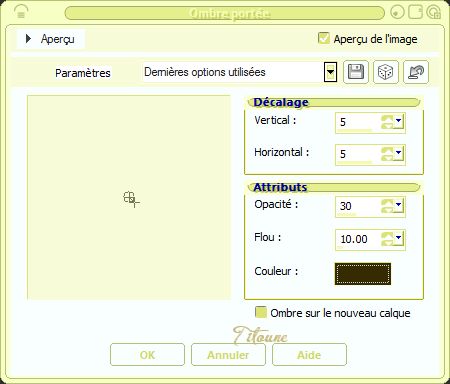450x384 pixels.
Task: Enable Ombre sur le nouveau calque
Action: 261,312
